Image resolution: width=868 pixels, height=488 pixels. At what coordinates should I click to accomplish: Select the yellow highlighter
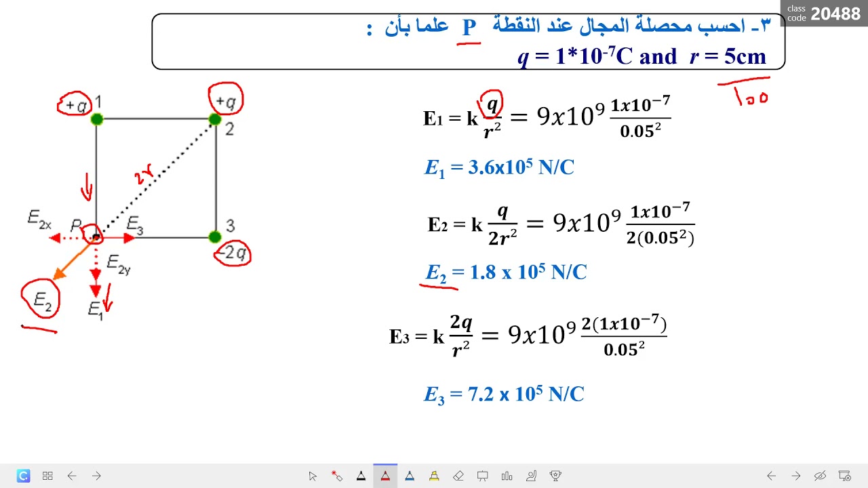click(x=434, y=476)
